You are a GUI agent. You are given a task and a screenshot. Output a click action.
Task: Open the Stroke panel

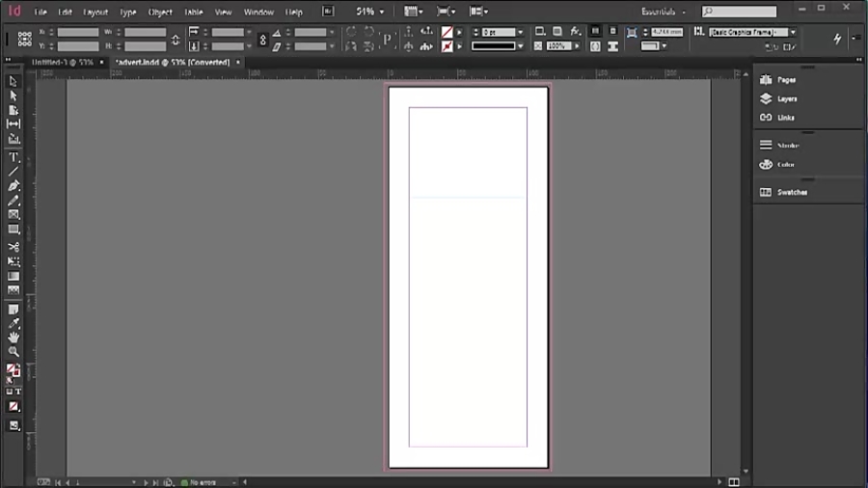click(779, 146)
